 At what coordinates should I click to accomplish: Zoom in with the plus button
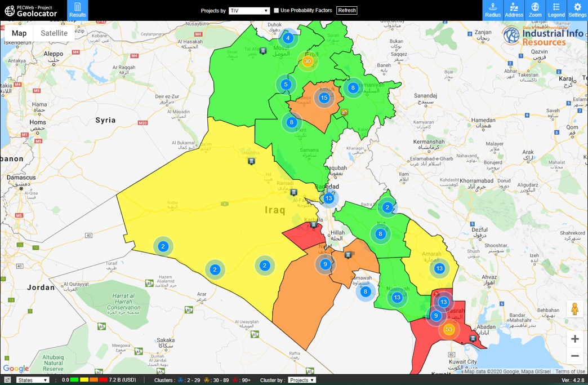(x=575, y=339)
